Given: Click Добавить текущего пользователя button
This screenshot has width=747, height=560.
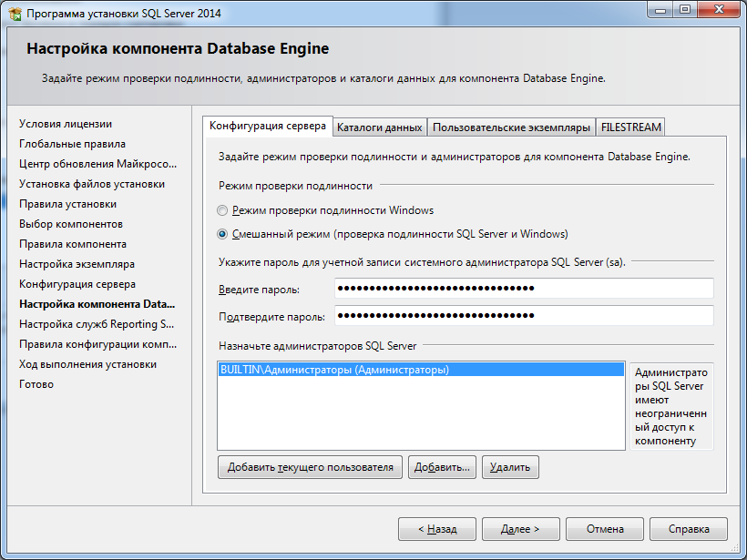Looking at the screenshot, I should pos(310,467).
